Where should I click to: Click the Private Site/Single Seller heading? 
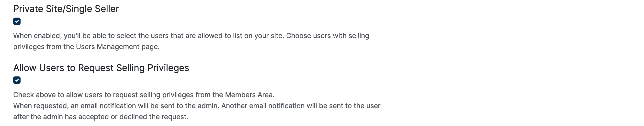coord(66,9)
